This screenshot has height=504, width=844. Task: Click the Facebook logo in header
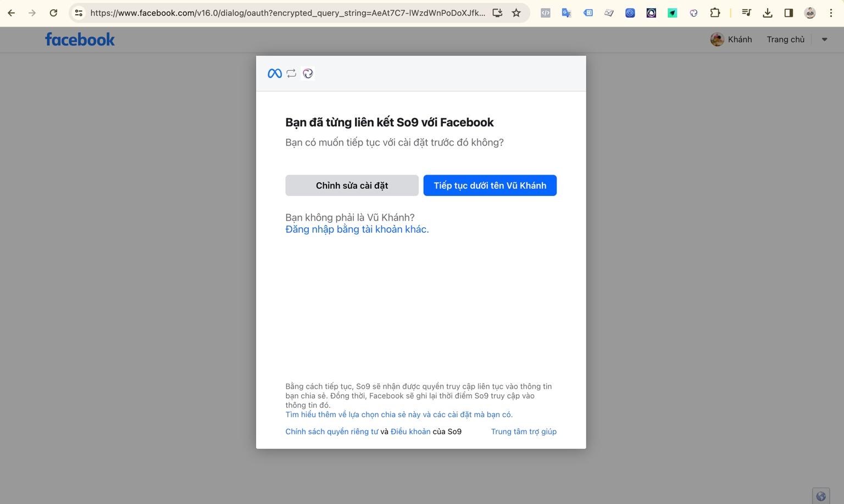(x=80, y=40)
